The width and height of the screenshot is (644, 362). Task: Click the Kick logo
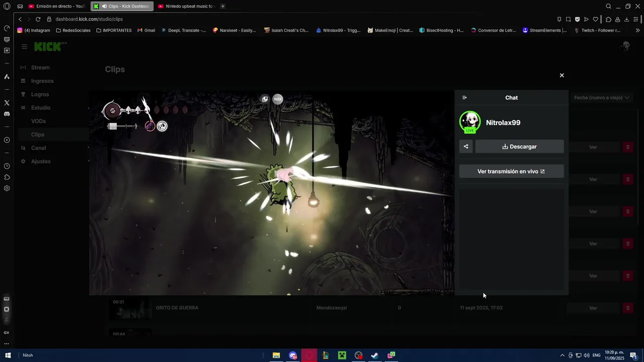(x=48, y=47)
